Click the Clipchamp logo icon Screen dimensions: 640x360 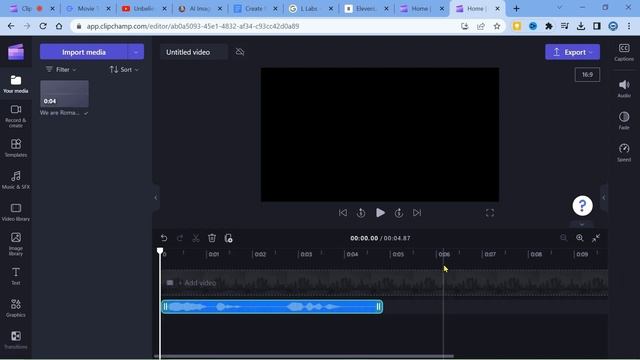tap(16, 52)
